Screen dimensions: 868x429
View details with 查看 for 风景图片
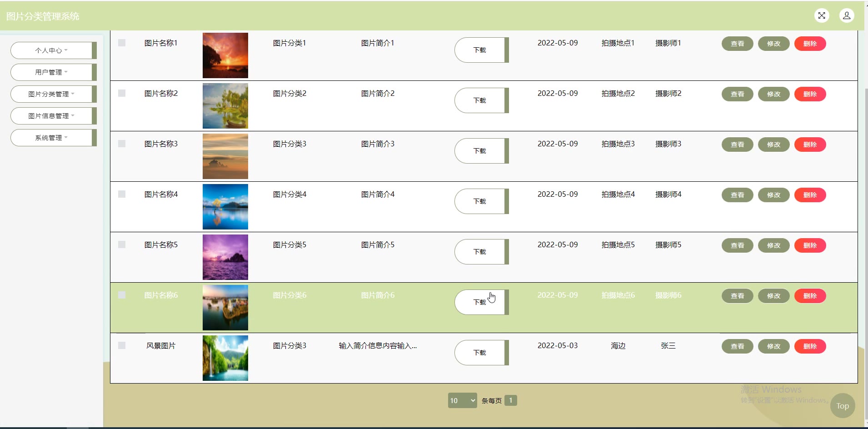pyautogui.click(x=738, y=346)
